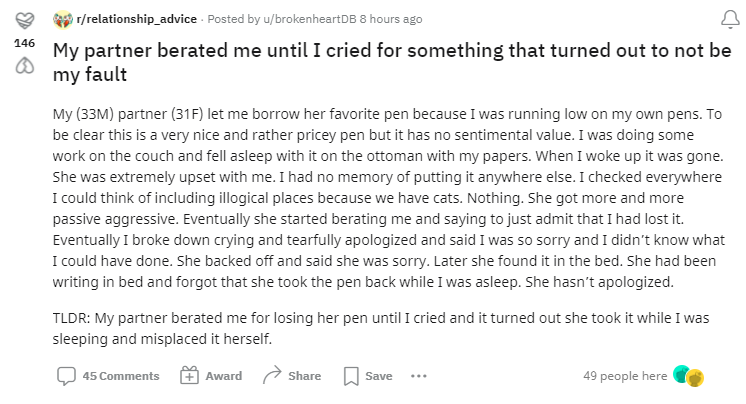Toggle the Save bookmark icon
The image size is (746, 404).
(x=350, y=376)
